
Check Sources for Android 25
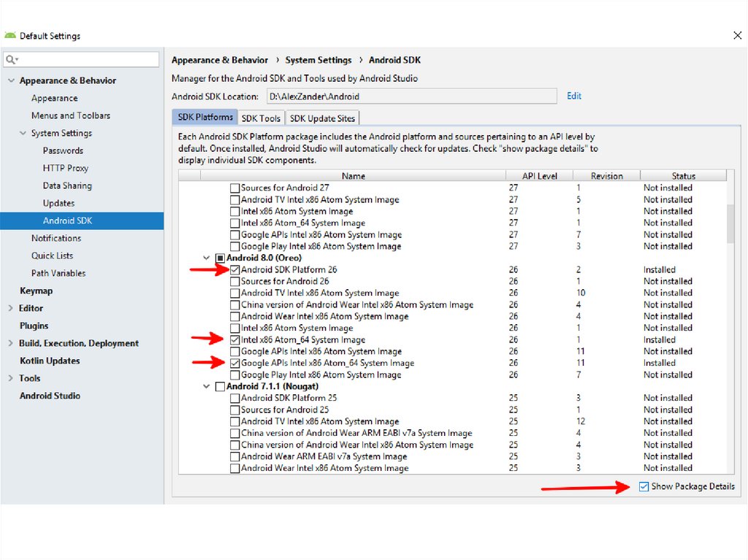[234, 410]
